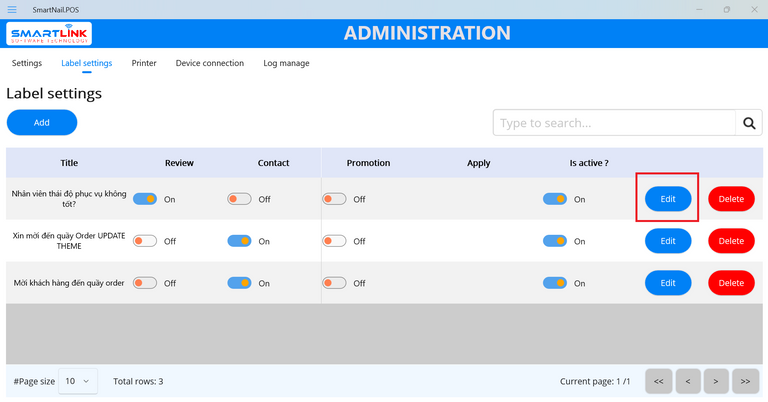Edit the 'Nhân viên thái độ' label

(668, 199)
